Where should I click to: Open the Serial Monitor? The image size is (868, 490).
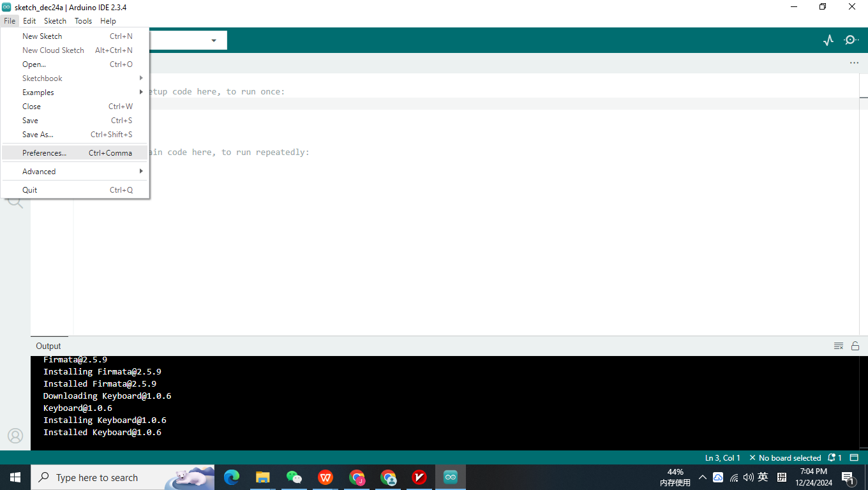pos(851,40)
